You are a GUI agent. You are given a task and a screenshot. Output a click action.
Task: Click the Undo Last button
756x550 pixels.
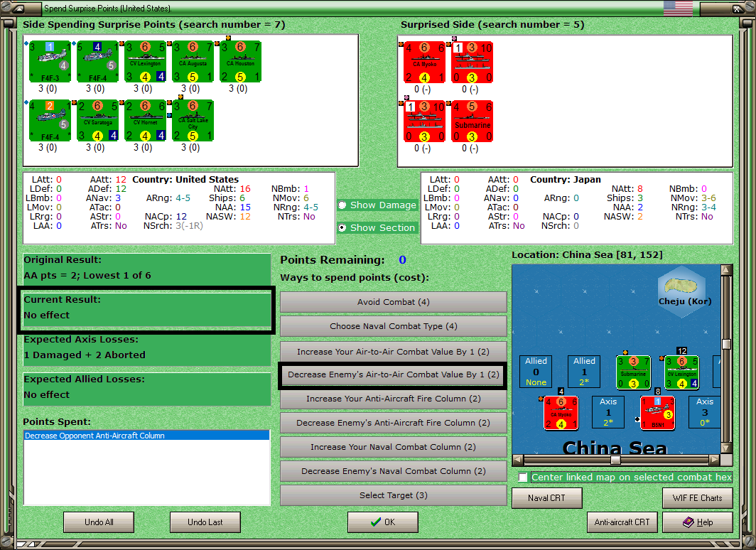tap(205, 522)
